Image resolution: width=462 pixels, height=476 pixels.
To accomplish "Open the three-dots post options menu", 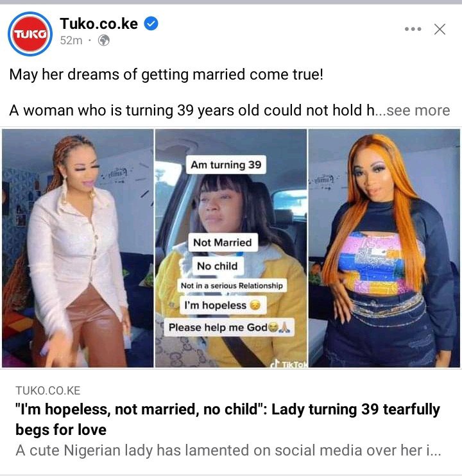I will [413, 29].
